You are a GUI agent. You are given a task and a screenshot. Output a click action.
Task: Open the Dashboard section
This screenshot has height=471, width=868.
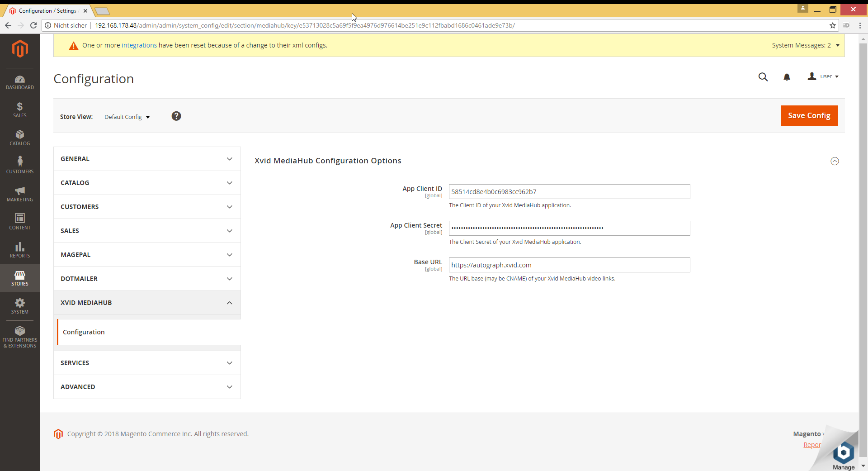[20, 82]
